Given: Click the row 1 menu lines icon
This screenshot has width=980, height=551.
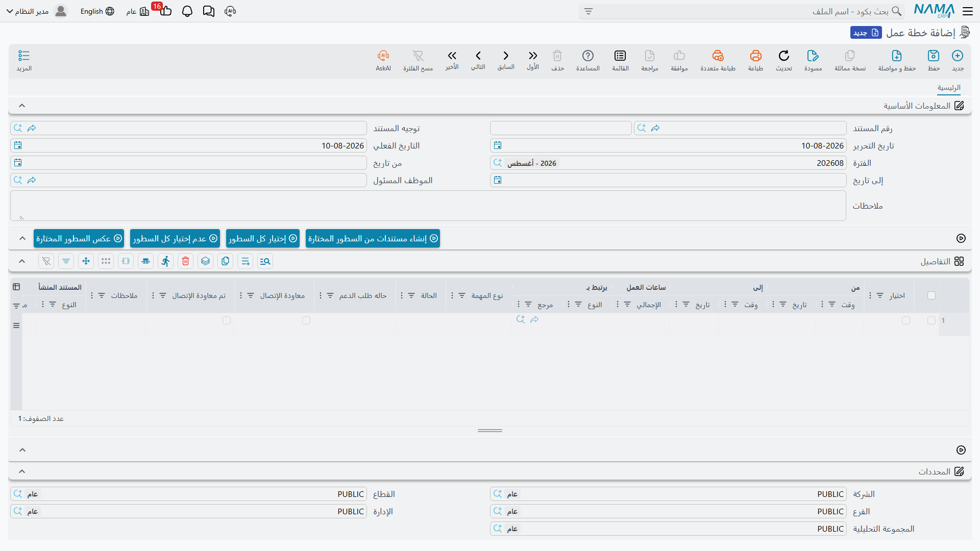Looking at the screenshot, I should [x=16, y=325].
